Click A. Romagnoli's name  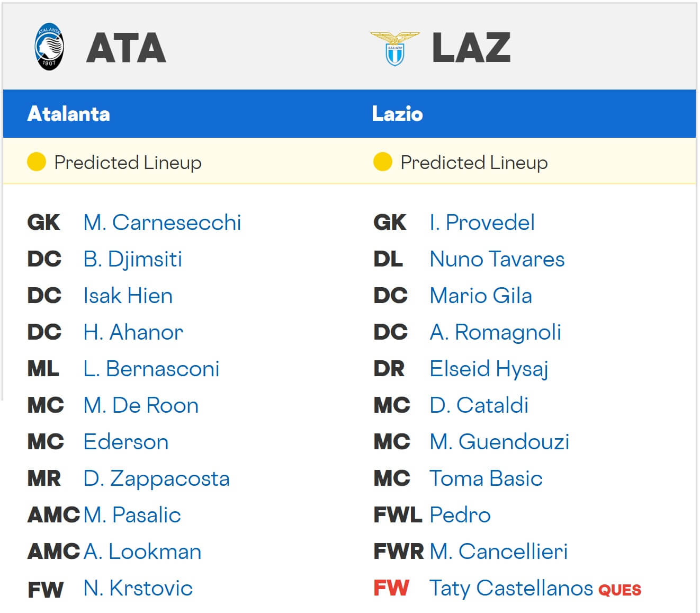pos(495,332)
